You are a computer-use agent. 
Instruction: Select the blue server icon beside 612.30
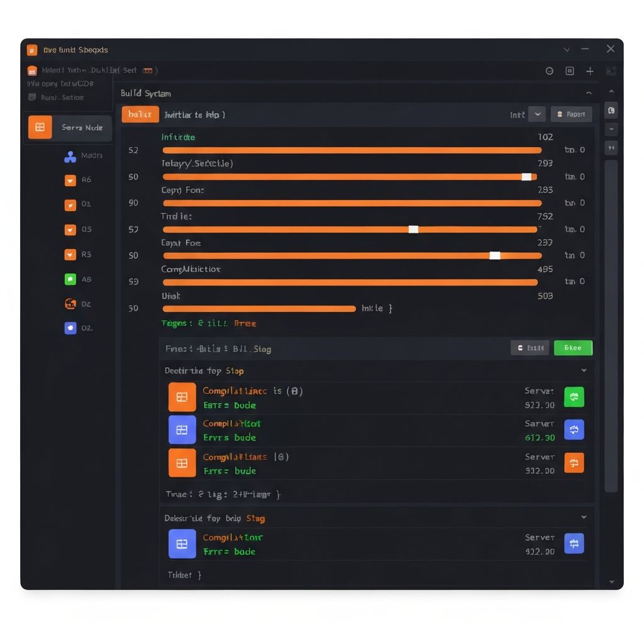coord(573,430)
